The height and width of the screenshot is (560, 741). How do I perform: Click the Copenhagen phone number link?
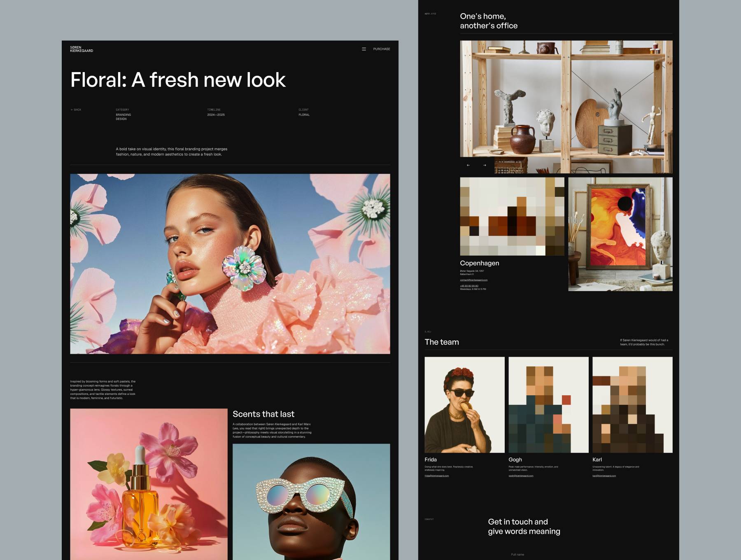pos(469,286)
